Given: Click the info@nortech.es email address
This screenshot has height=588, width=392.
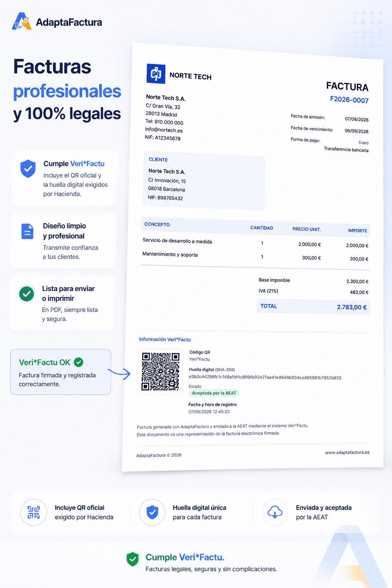Looking at the screenshot, I should (x=164, y=130).
